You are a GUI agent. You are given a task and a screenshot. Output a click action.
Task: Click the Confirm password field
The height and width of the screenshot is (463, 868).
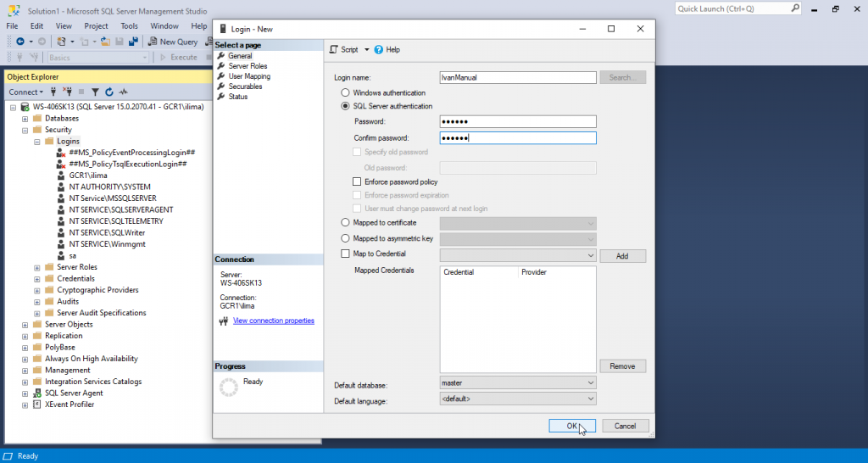pyautogui.click(x=518, y=138)
